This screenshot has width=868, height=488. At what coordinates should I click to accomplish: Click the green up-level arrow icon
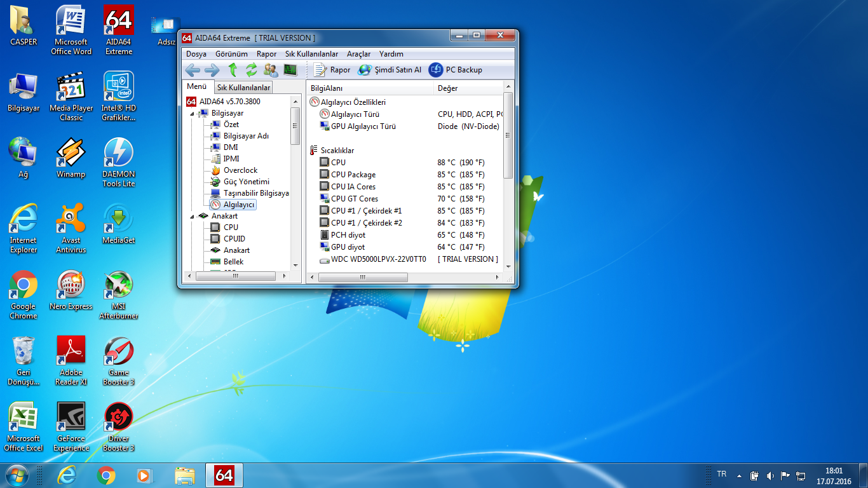coord(233,70)
